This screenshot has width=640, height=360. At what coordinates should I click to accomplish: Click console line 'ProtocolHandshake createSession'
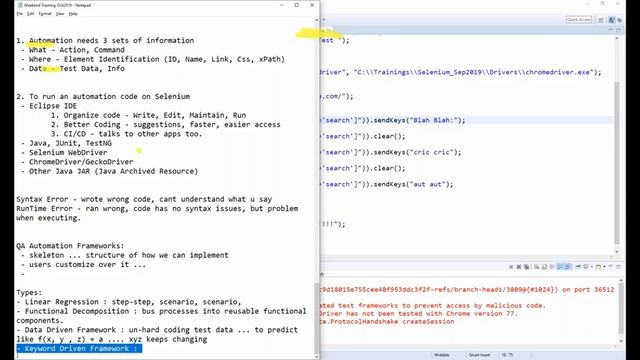[x=387, y=322]
